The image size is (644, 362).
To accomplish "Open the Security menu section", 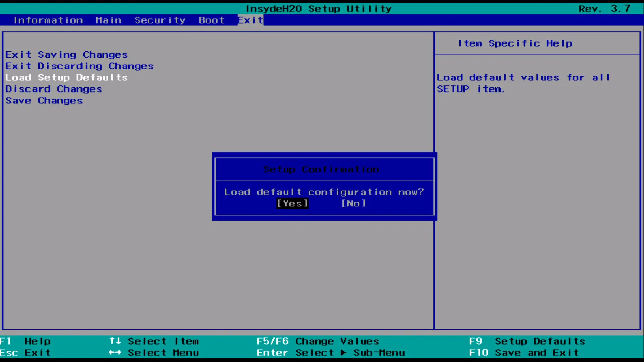I will point(160,20).
